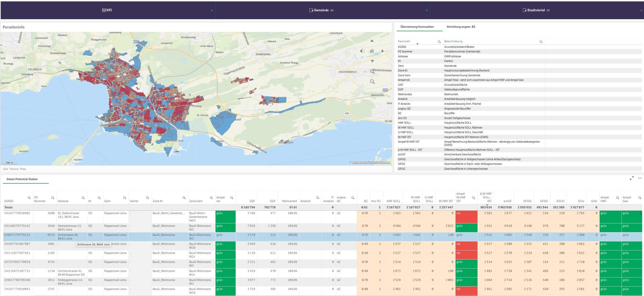
Task: Search the Ampel Geo column
Action: click(639, 198)
